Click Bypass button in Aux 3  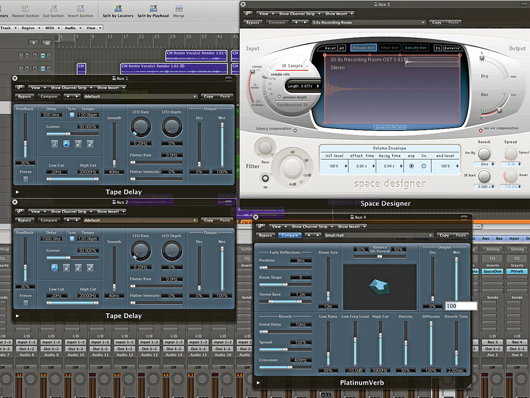tap(252, 22)
